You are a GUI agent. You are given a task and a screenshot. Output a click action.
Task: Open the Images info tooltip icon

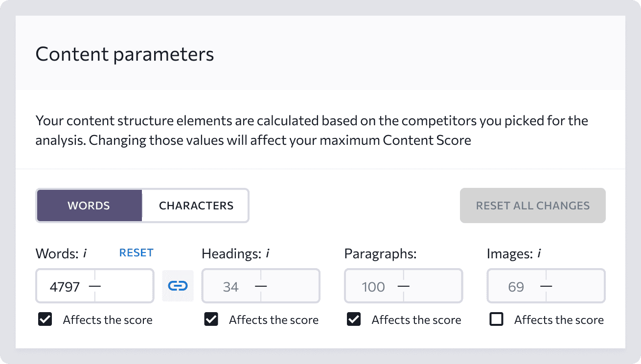pyautogui.click(x=539, y=253)
